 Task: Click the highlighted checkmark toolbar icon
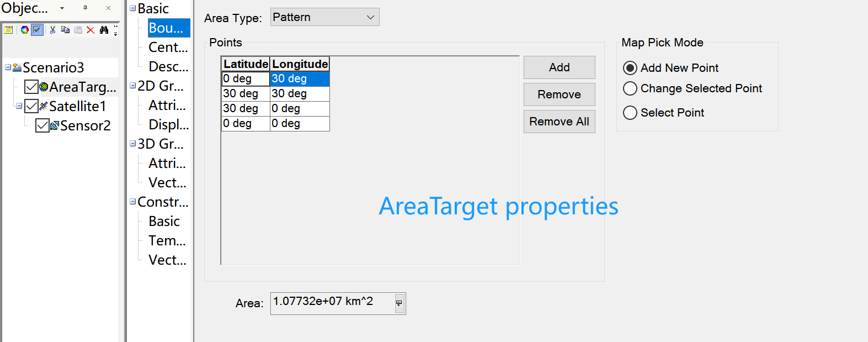tap(37, 30)
